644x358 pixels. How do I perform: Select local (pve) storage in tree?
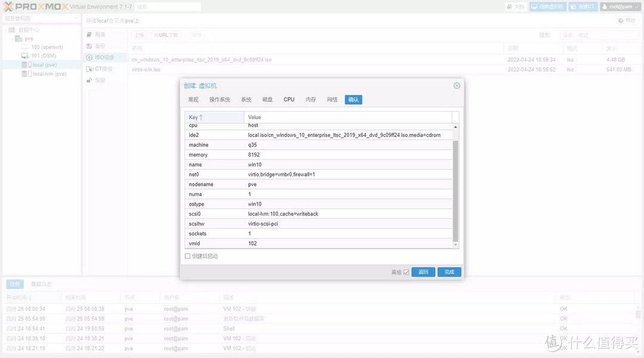point(44,65)
